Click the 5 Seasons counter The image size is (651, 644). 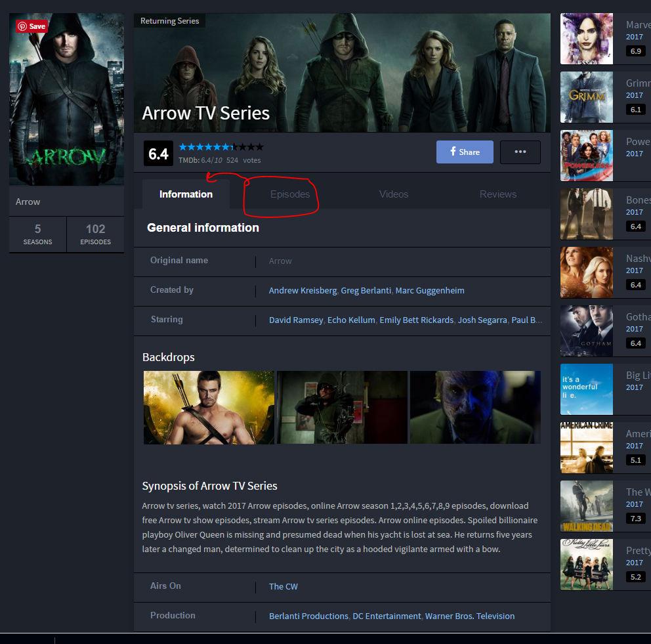(x=38, y=234)
